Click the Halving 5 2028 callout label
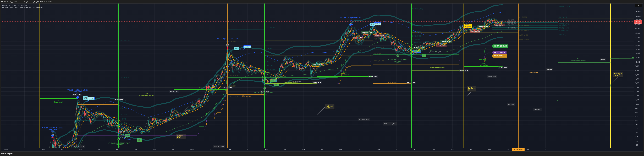This screenshot has width=644, height=156. (x=618, y=75)
